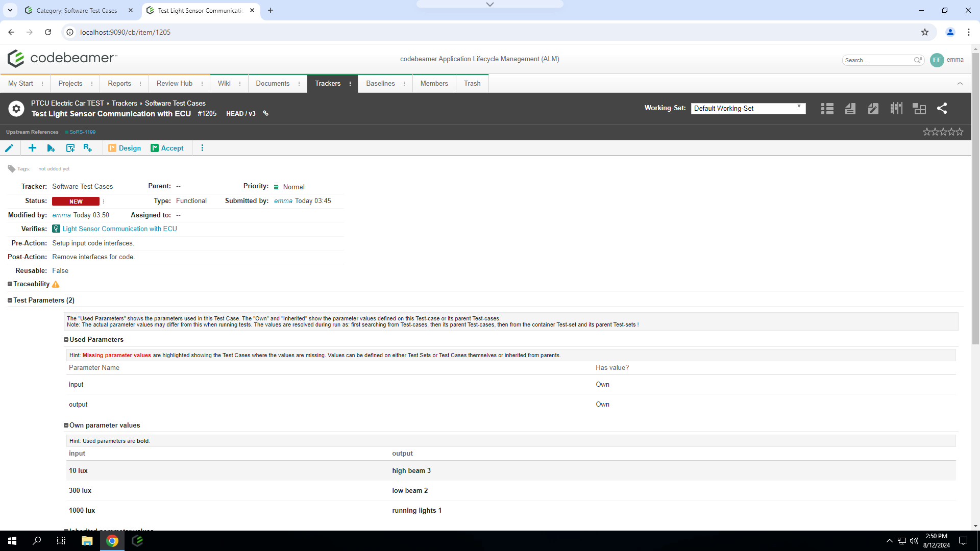Click the tag icon beside Tags

[x=11, y=169]
